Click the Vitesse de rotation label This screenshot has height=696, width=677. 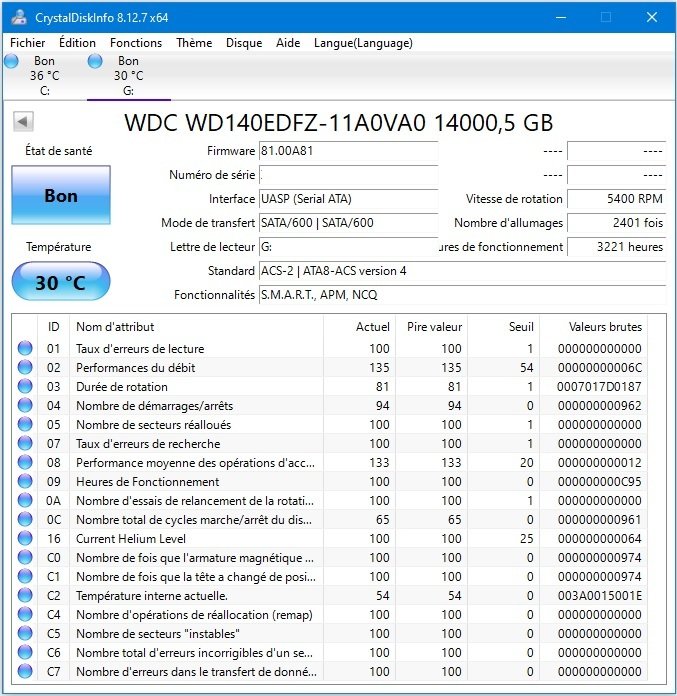[514, 199]
